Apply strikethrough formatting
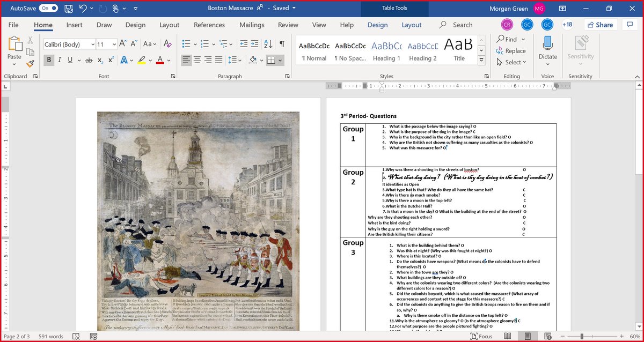 (89, 60)
